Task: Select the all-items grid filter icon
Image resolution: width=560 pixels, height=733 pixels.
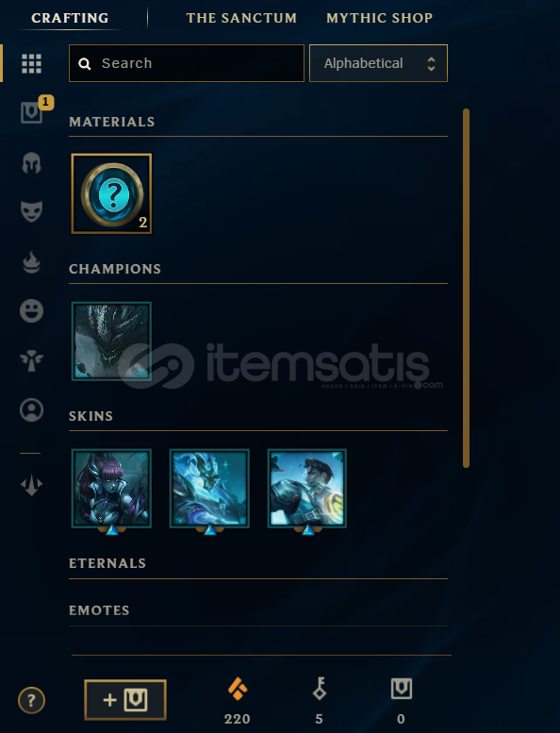Action: pos(31,63)
